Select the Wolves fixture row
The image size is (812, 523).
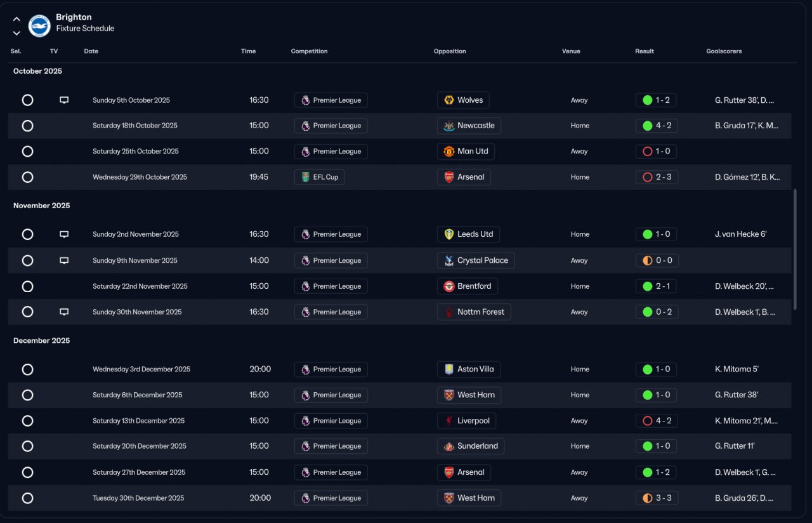pos(27,100)
